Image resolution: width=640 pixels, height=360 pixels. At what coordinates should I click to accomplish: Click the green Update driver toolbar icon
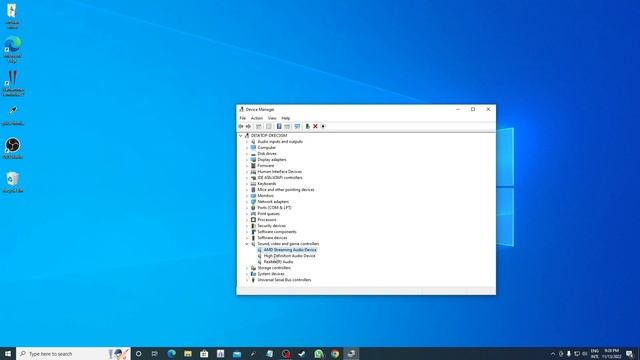click(x=308, y=127)
